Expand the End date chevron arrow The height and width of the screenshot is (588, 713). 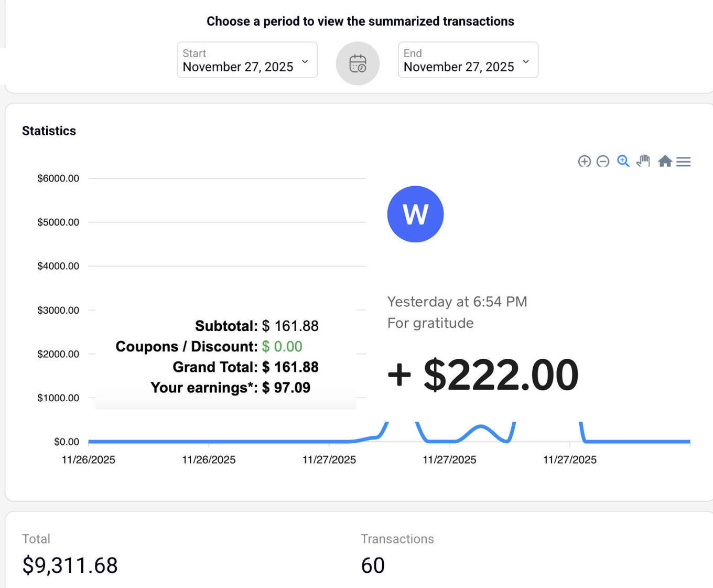[x=526, y=61]
